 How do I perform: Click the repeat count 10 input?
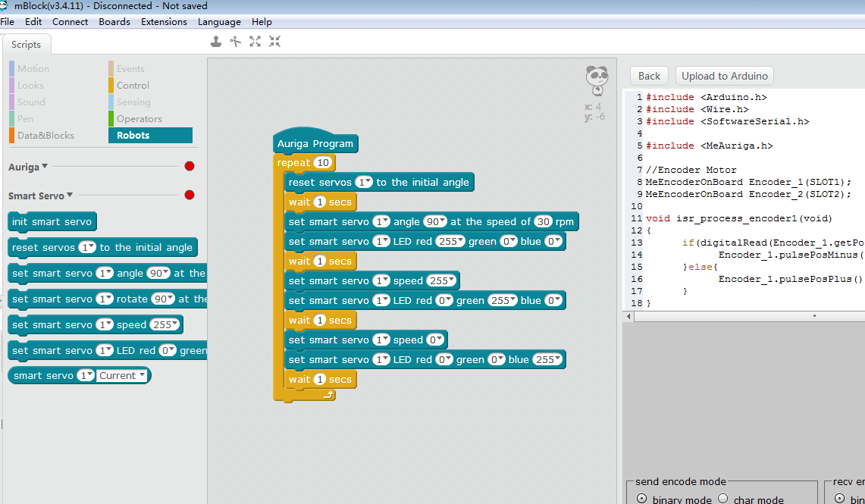click(323, 163)
